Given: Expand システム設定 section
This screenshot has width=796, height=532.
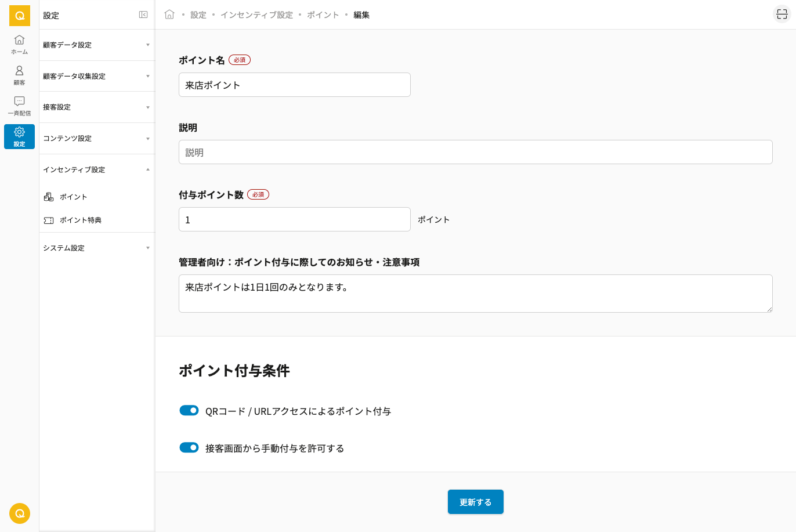Looking at the screenshot, I should click(x=96, y=248).
